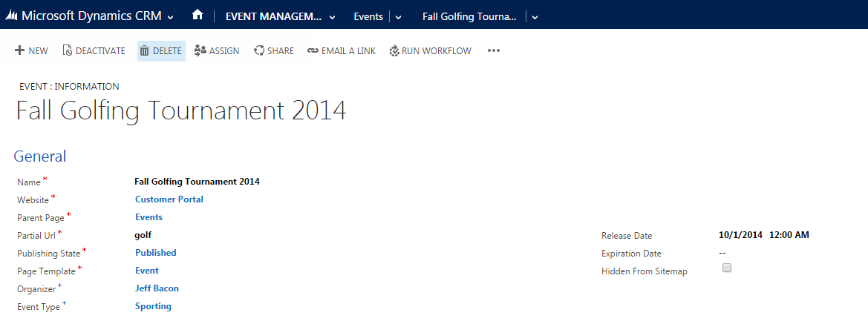Screen dimensions: 868x324
Task: Open Published publishing state link
Action: (155, 253)
